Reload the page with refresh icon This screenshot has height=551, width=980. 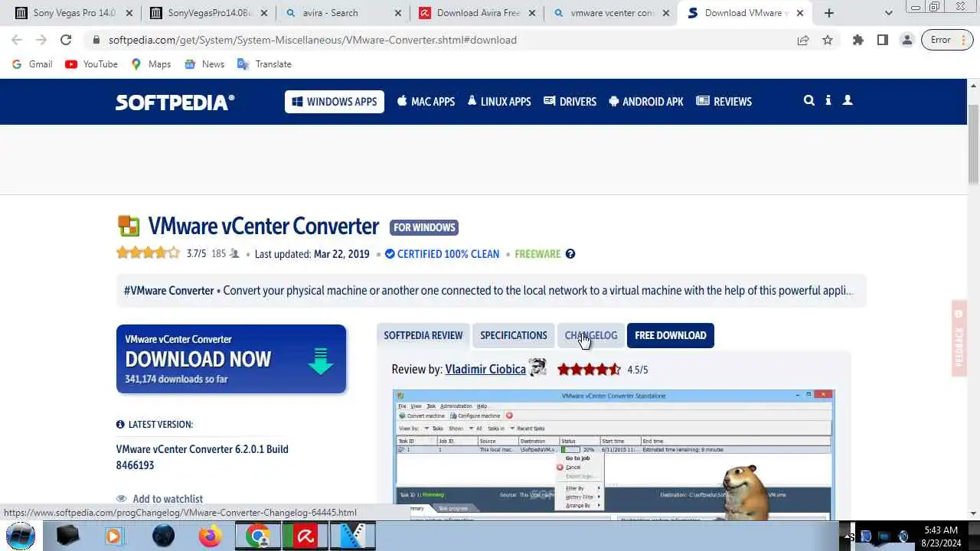click(x=66, y=40)
